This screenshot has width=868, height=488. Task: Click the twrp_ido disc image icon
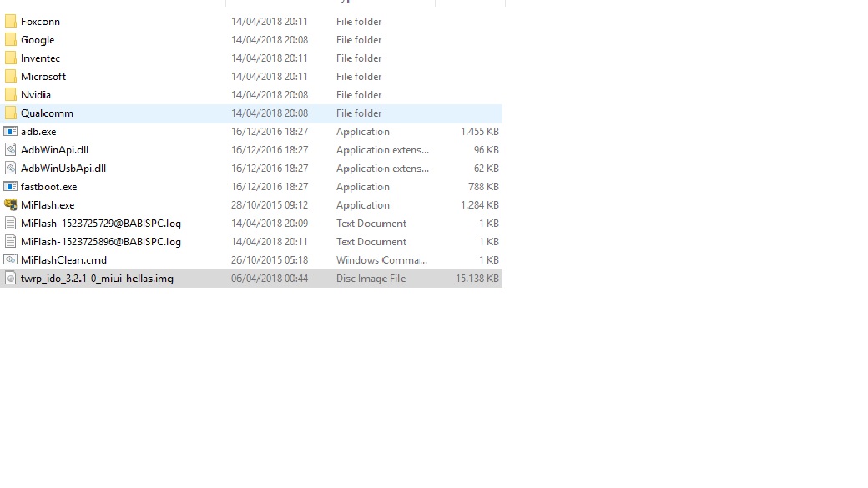point(11,279)
